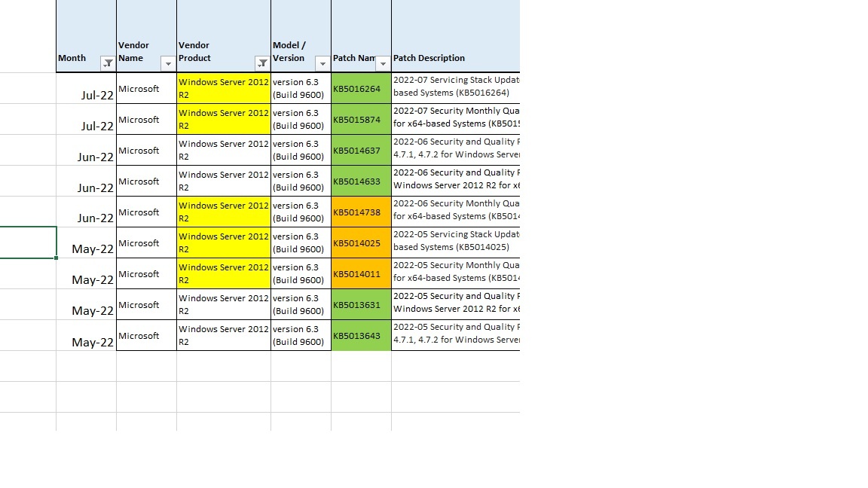This screenshot has height=488, width=868.
Task: Select yellow Windows Server 2012 R2 cell beside KB5016264
Action: (x=224, y=89)
